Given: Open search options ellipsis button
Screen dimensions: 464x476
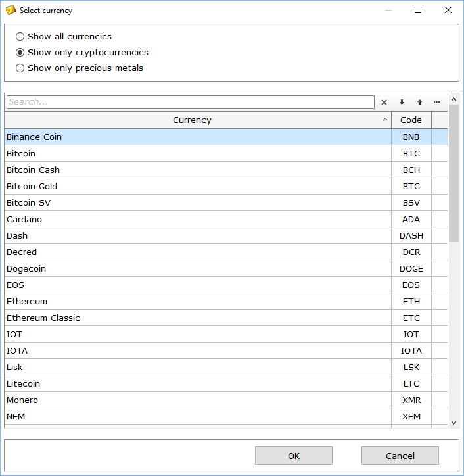Looking at the screenshot, I should pos(436,102).
